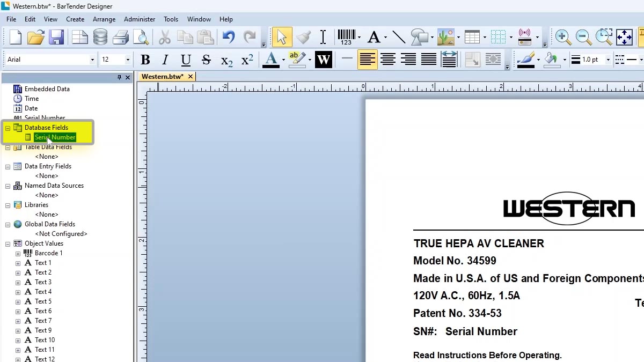Select the Western.btw document tab

click(162, 76)
